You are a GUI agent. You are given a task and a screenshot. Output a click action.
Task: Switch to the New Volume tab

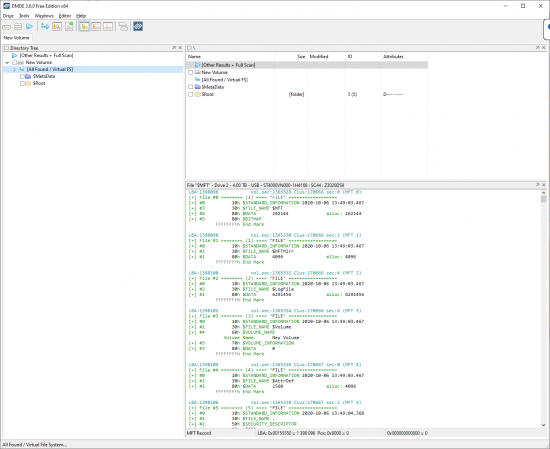click(x=16, y=38)
